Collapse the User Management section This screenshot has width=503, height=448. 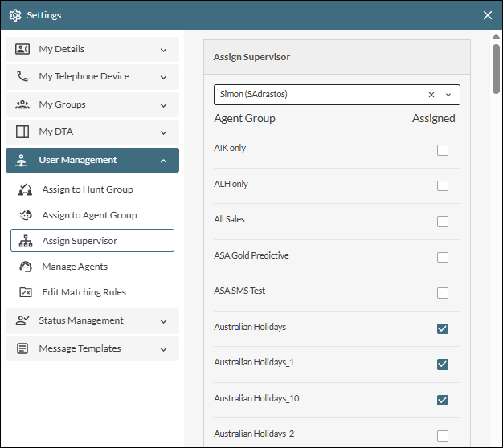(163, 161)
